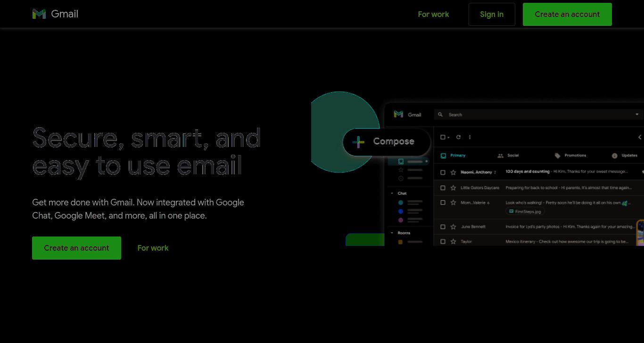Open the three-dot more options icon
This screenshot has height=343, width=644.
470,137
